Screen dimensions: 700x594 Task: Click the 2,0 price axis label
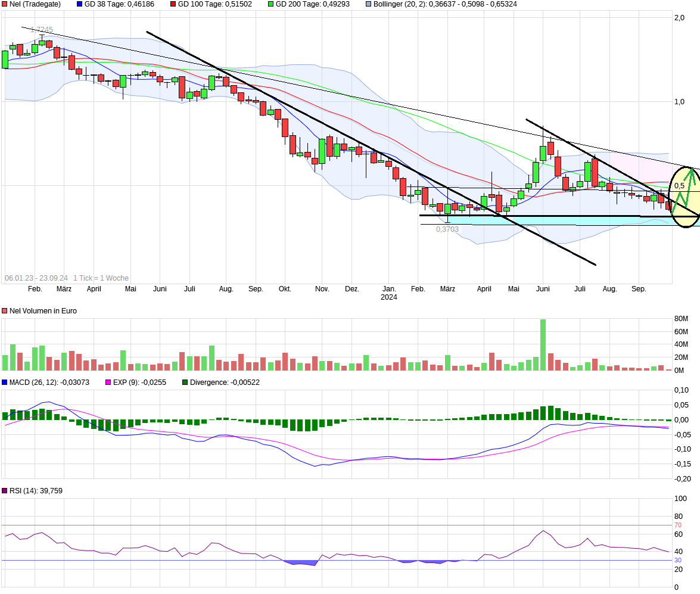pos(679,18)
